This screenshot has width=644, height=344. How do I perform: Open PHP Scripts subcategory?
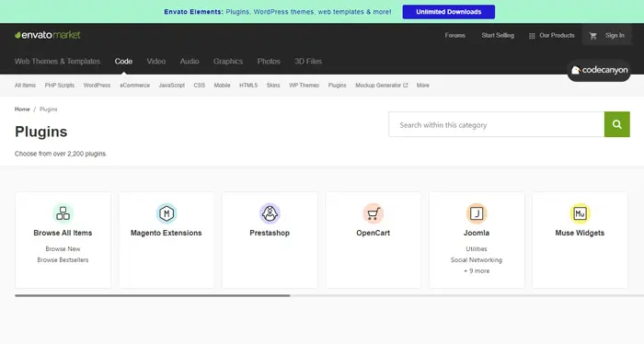pyautogui.click(x=60, y=86)
